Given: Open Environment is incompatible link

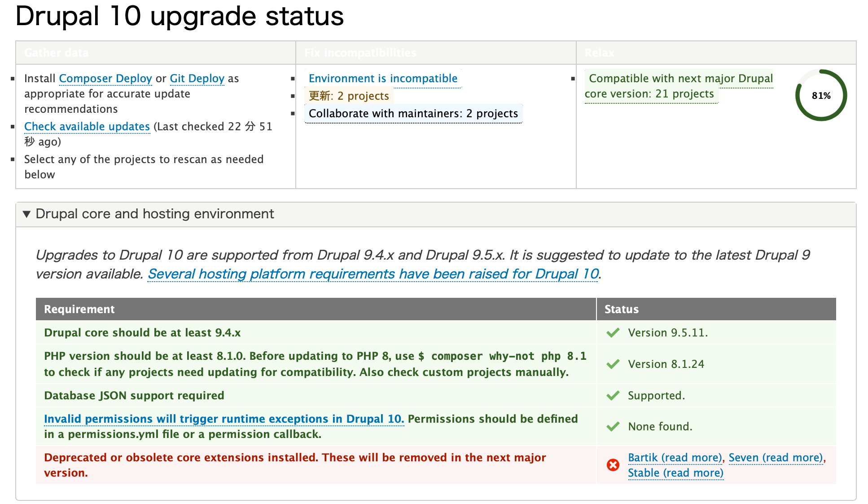Looking at the screenshot, I should pos(383,79).
